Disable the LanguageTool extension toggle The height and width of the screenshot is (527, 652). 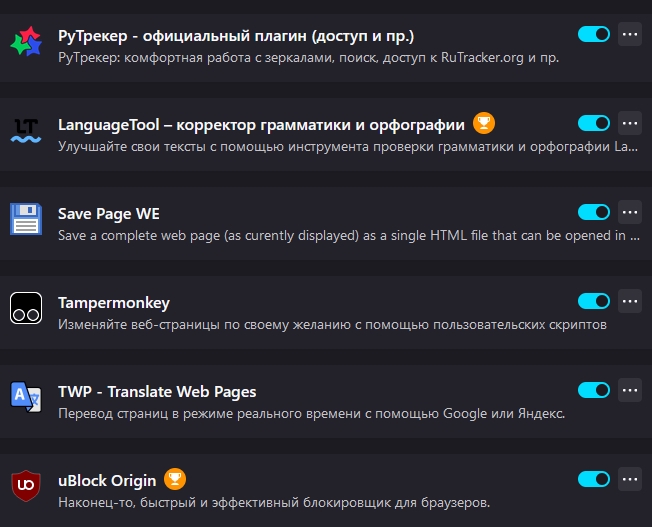pyautogui.click(x=594, y=123)
